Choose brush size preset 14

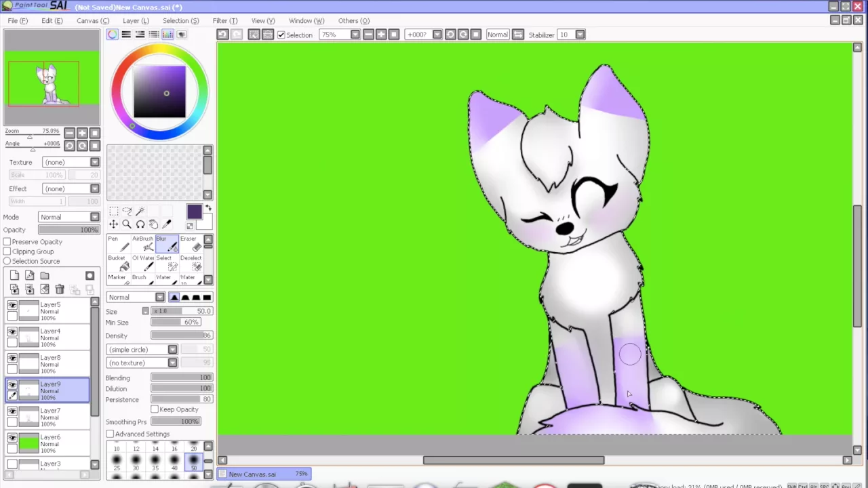coord(155,445)
